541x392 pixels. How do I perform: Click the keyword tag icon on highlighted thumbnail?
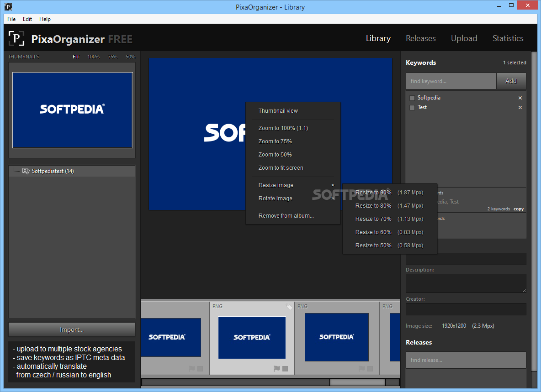[x=289, y=307]
